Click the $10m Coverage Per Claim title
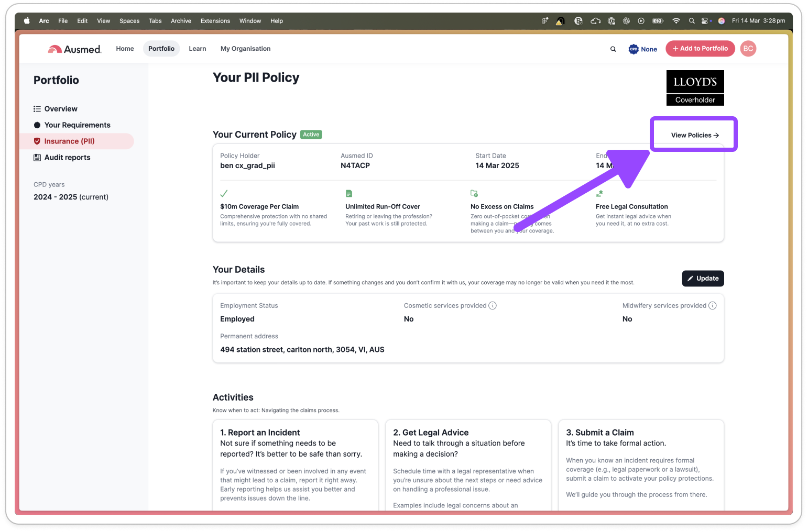Viewport: 808px width, 532px height. pyautogui.click(x=259, y=207)
